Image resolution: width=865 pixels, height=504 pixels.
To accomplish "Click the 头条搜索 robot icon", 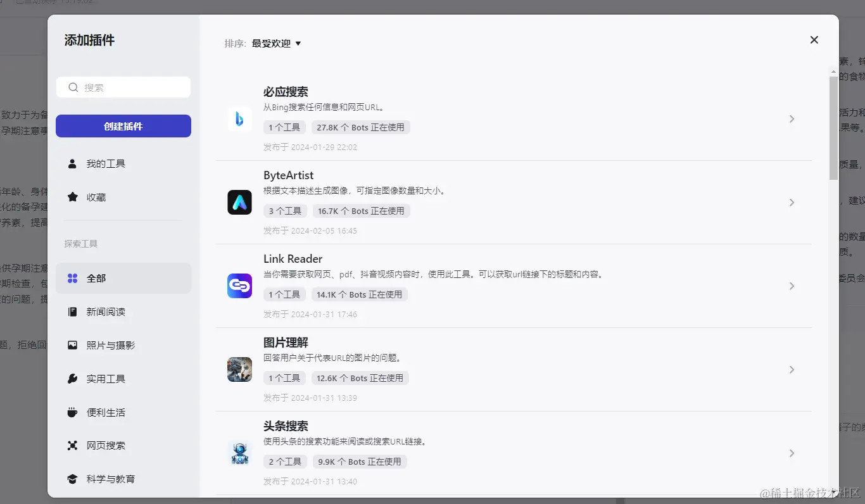I will [239, 453].
